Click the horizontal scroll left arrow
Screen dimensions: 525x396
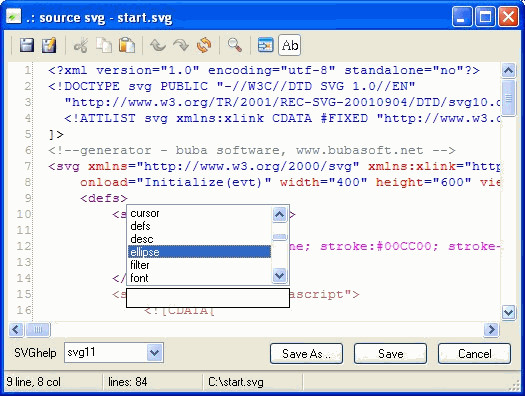pyautogui.click(x=16, y=329)
